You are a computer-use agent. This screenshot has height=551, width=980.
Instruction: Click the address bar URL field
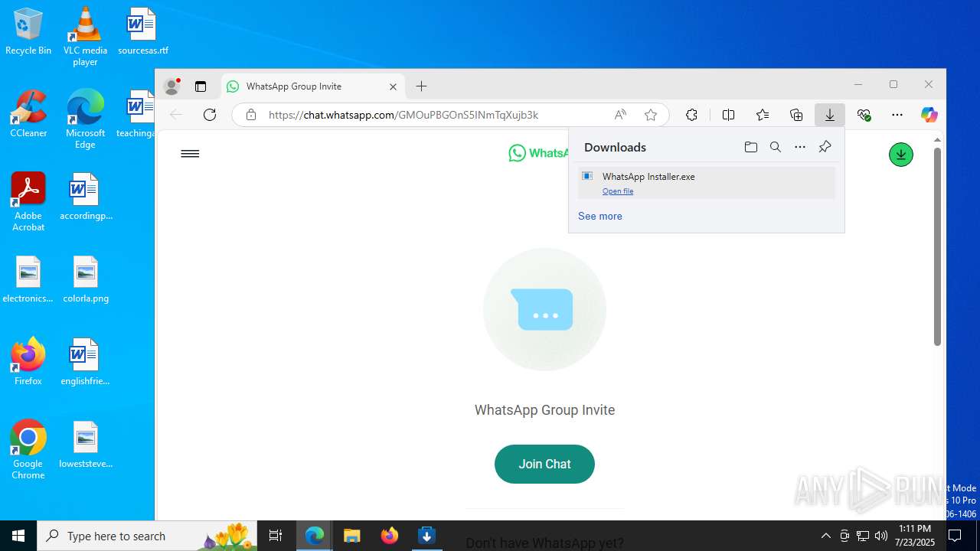pyautogui.click(x=450, y=115)
